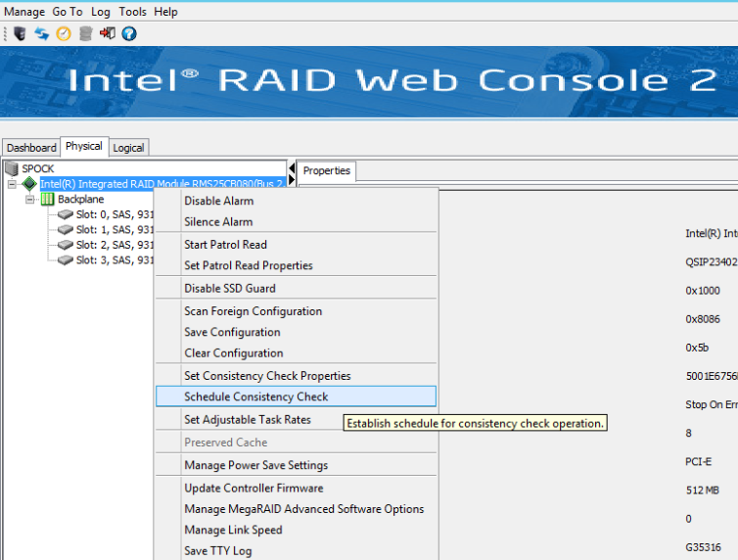Screen dimensions: 738x560
Task: Open the Tools menu
Action: [x=132, y=12]
